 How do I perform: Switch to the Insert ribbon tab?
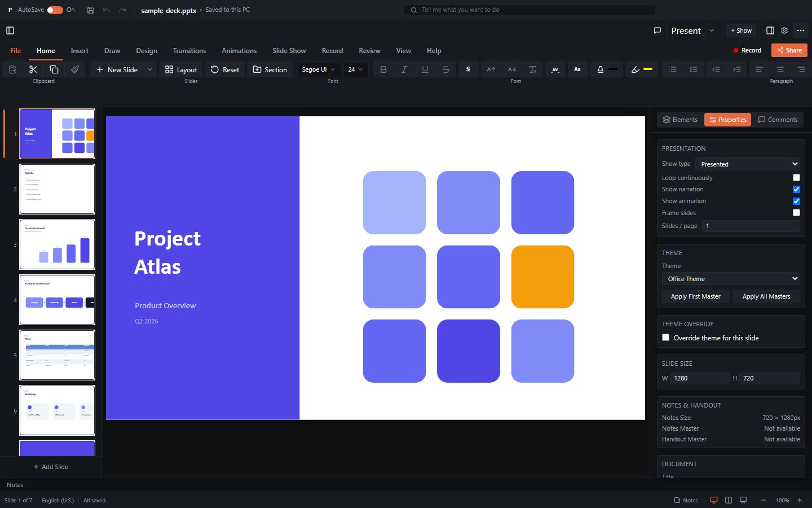point(80,51)
